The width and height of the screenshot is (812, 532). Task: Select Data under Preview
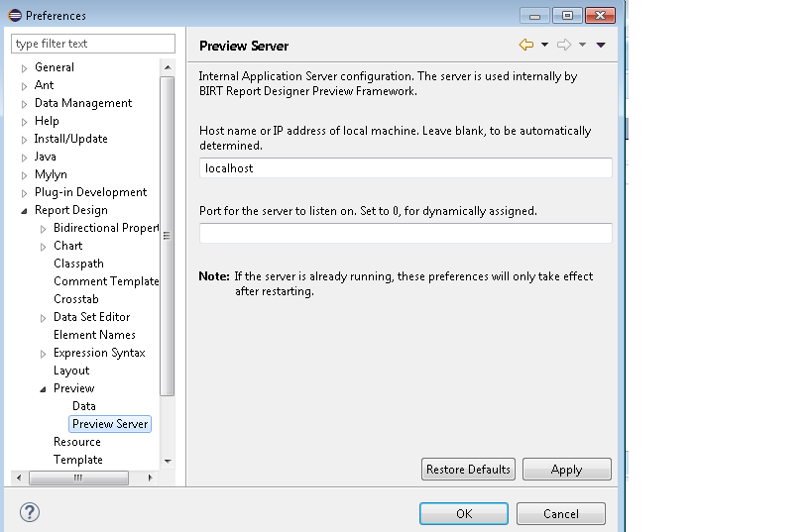84,406
